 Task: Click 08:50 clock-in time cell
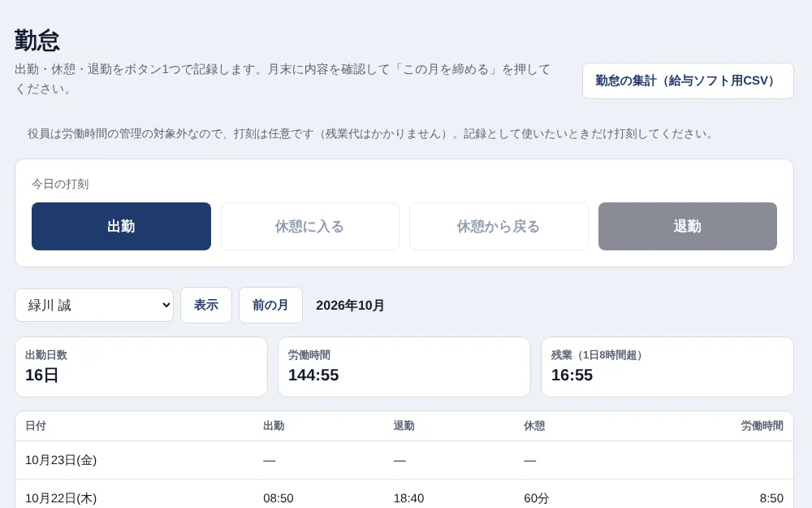click(x=278, y=498)
